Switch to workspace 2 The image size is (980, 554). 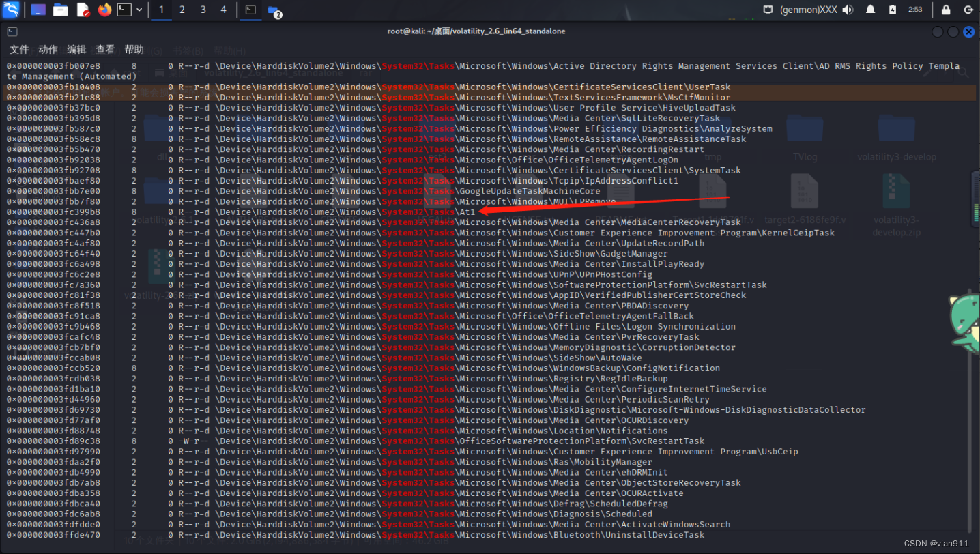[x=182, y=10]
